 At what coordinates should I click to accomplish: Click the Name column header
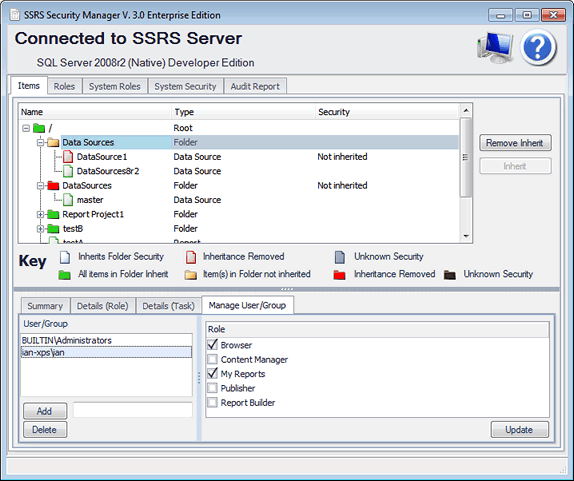[95, 112]
